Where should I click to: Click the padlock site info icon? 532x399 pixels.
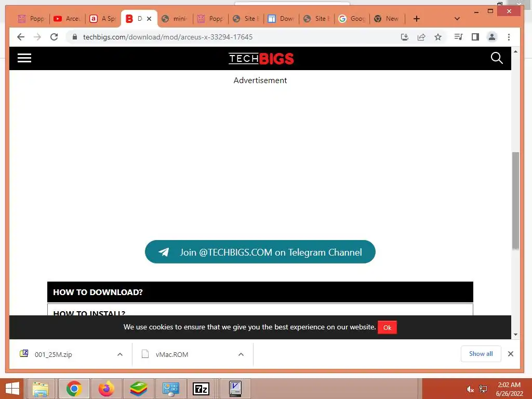pyautogui.click(x=75, y=37)
